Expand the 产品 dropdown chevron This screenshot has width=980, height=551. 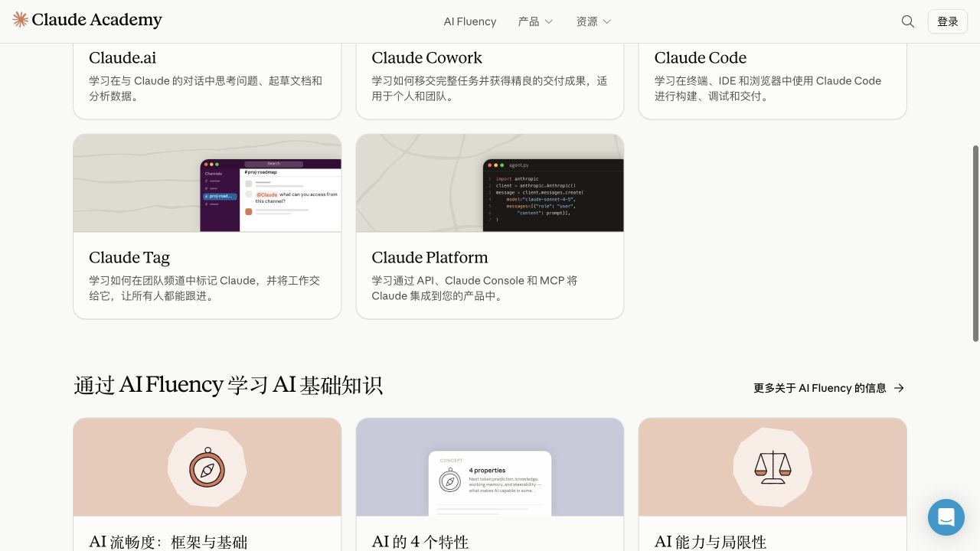(549, 21)
